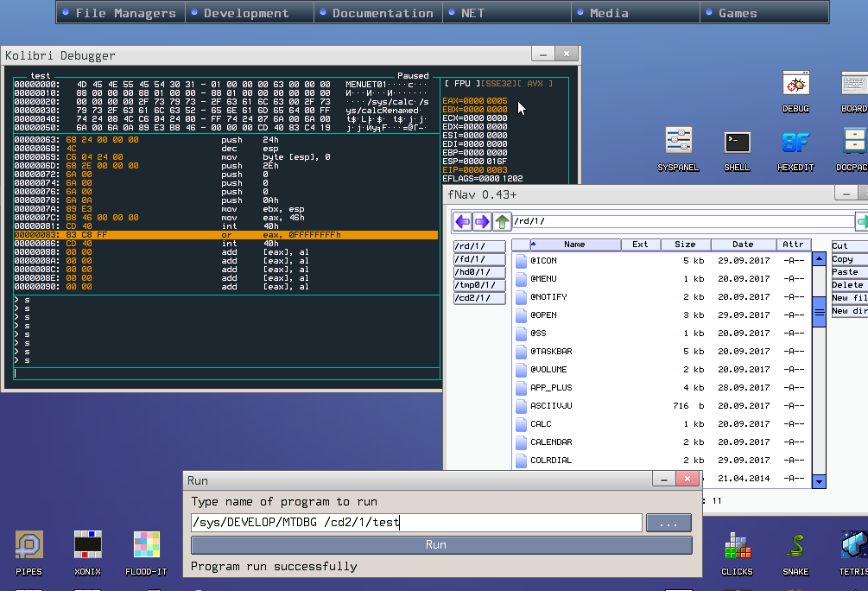The height and width of the screenshot is (591, 868).
Task: Switch register view to SSE32 tab
Action: pyautogui.click(x=501, y=83)
